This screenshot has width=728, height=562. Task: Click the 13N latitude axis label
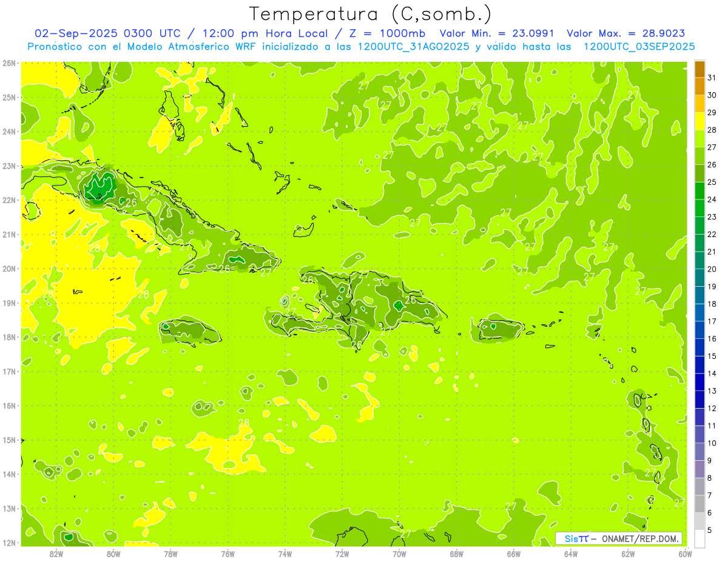[9, 509]
